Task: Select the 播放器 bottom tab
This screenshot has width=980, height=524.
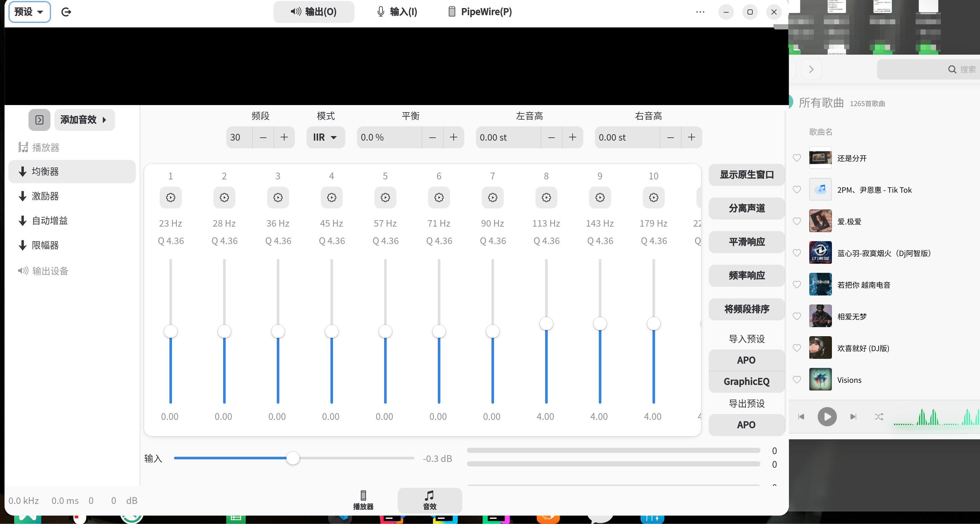Action: tap(363, 500)
